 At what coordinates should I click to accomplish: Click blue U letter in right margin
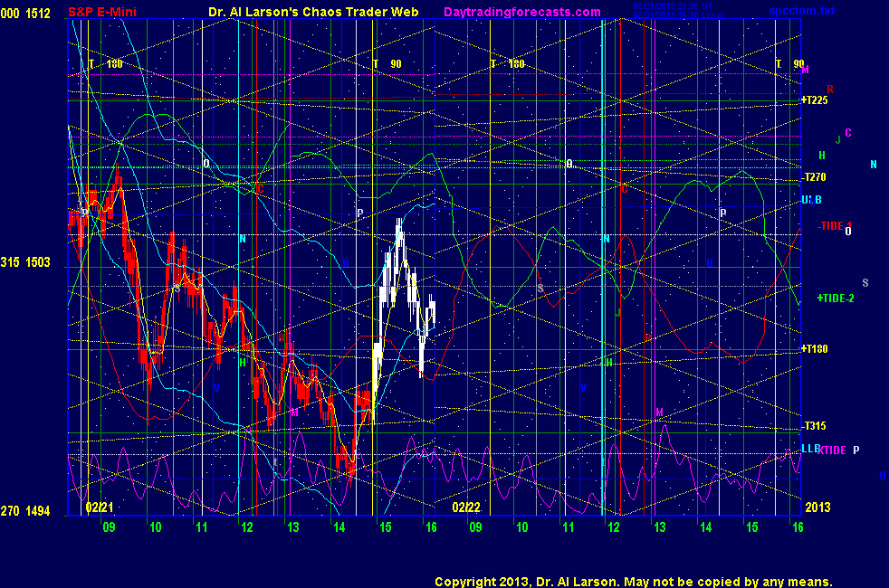click(882, 475)
